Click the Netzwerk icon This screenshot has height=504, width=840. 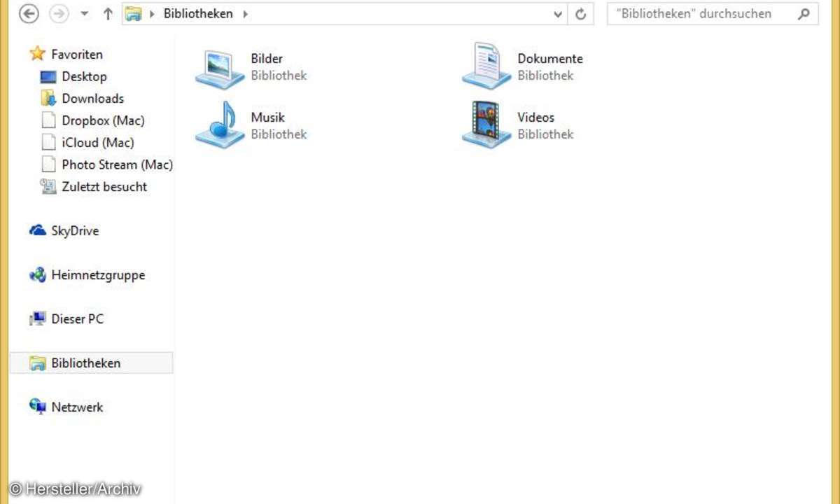click(x=38, y=407)
